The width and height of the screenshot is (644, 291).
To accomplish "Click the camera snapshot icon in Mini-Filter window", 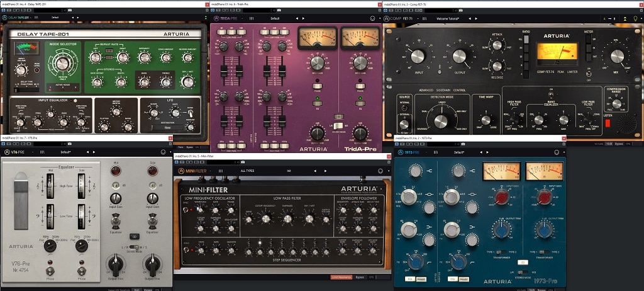I will [x=242, y=162].
